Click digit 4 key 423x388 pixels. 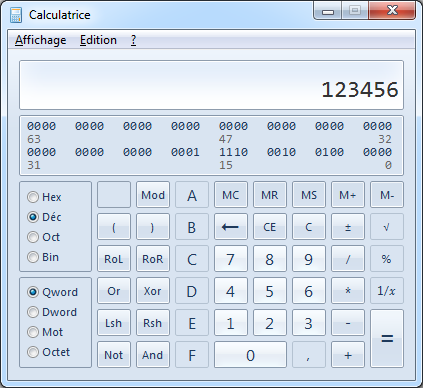(231, 291)
